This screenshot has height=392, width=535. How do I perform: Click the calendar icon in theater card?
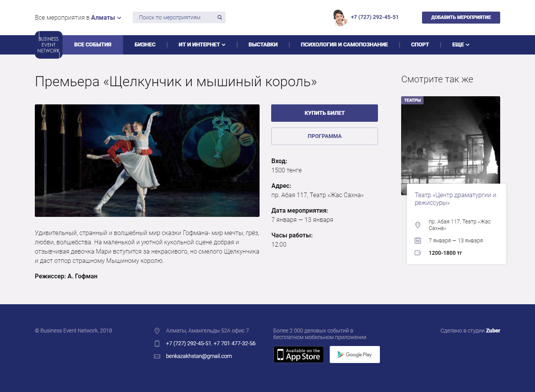point(418,240)
